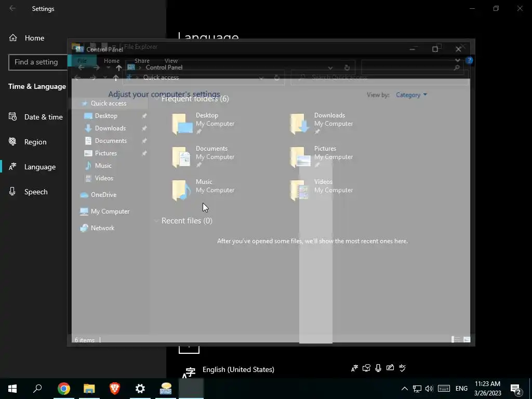Expand the ribbon with the chevron beside Help

click(458, 60)
